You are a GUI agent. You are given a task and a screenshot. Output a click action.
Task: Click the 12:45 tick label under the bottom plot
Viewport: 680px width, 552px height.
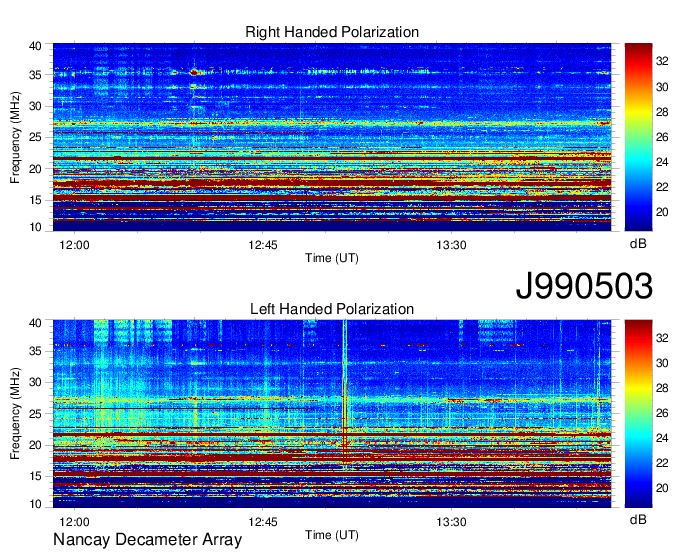(x=263, y=522)
